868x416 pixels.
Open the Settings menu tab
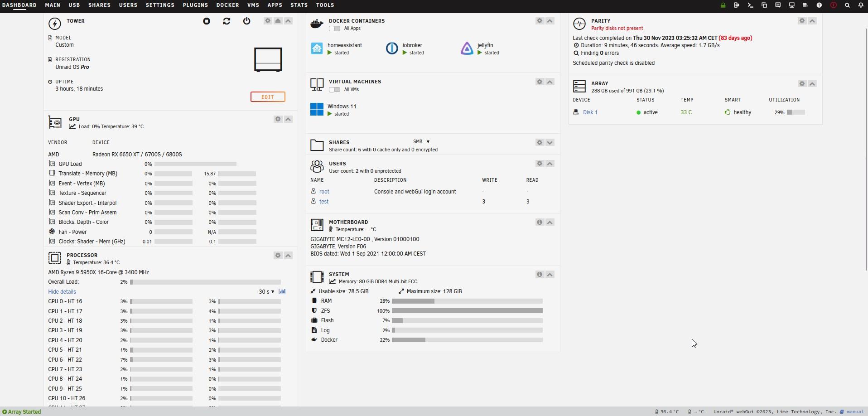(x=160, y=5)
